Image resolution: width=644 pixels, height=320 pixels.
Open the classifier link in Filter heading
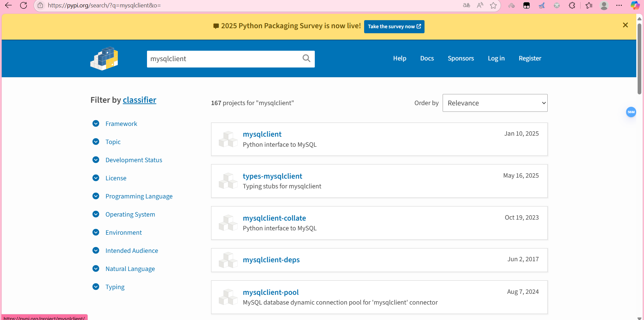(140, 100)
